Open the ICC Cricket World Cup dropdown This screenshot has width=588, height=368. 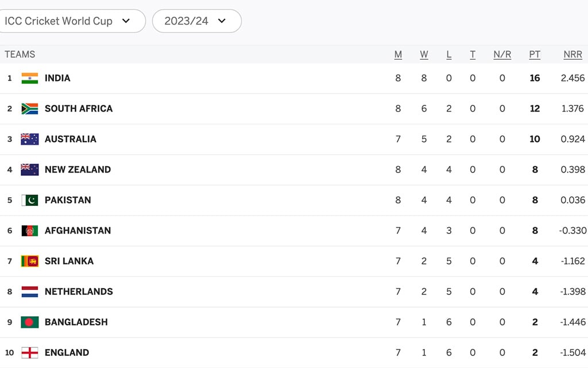(71, 21)
